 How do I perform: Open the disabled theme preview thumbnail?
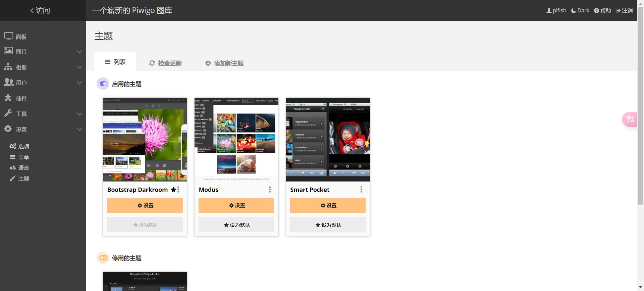coord(145,281)
